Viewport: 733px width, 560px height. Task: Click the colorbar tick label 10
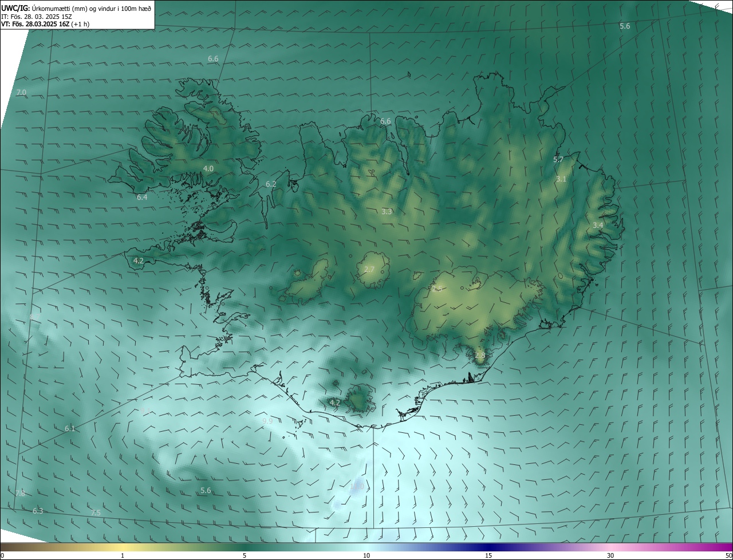366,555
